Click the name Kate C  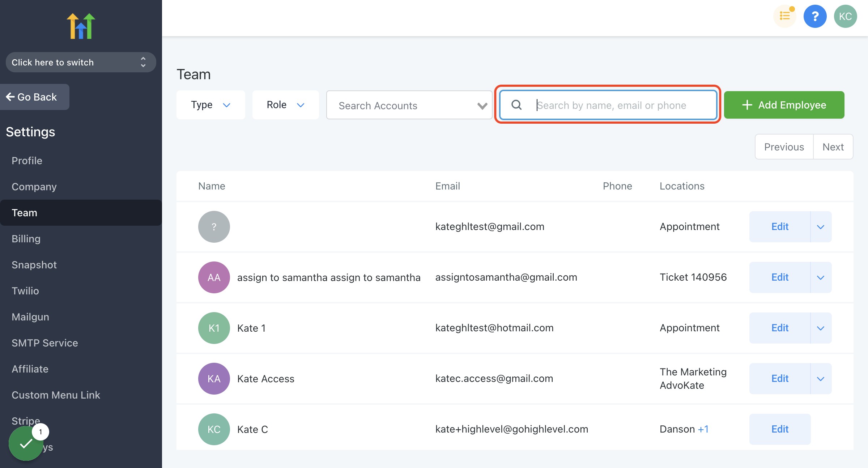pyautogui.click(x=252, y=429)
